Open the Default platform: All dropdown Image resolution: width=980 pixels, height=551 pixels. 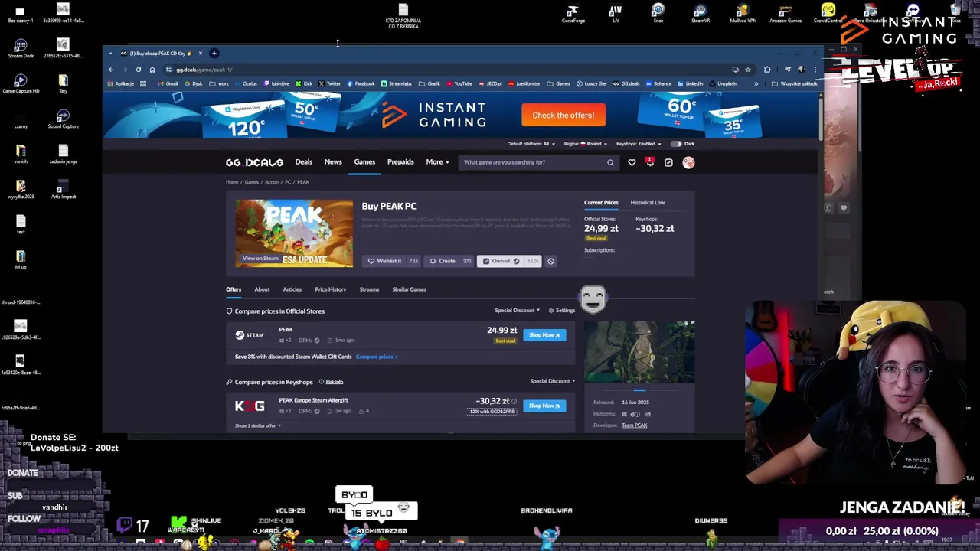[531, 144]
